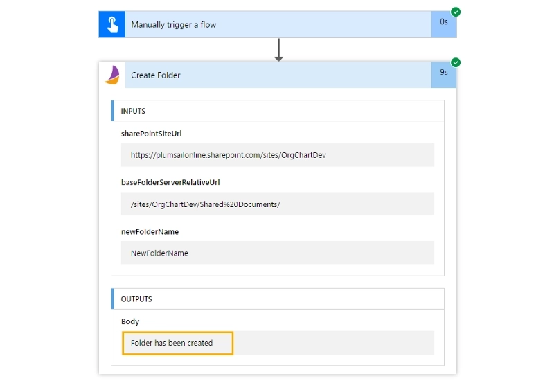Click the Create Folder success checkmark
Image resolution: width=554 pixels, height=392 pixels.
click(456, 62)
